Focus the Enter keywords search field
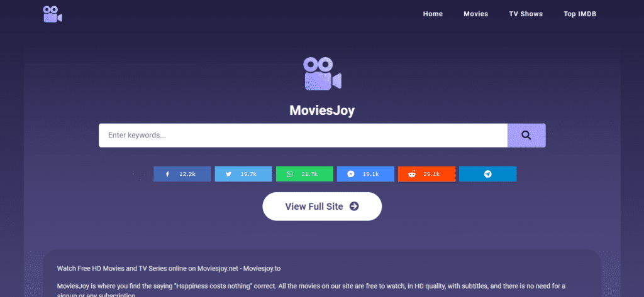Viewport: 644px width, 297px height. [303, 136]
